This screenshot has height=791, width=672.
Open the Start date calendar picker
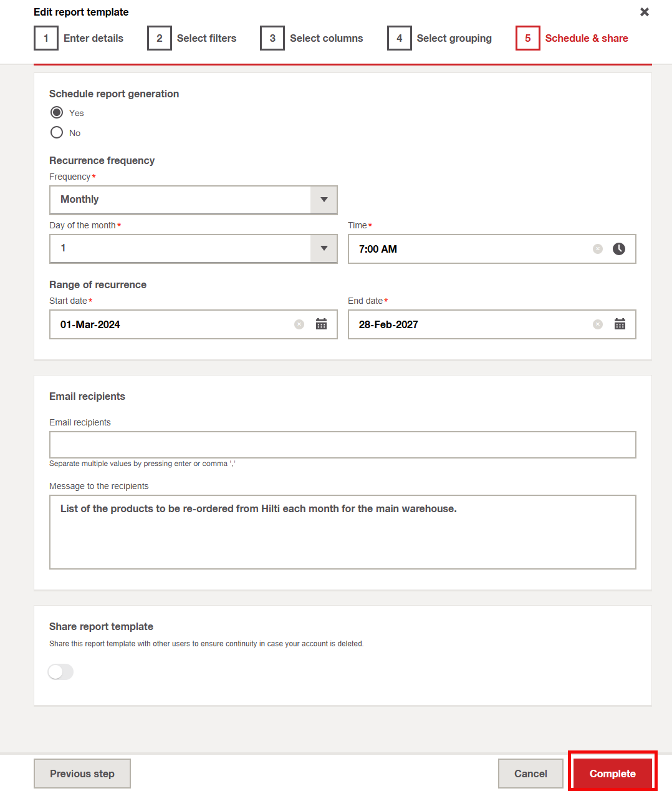click(321, 324)
